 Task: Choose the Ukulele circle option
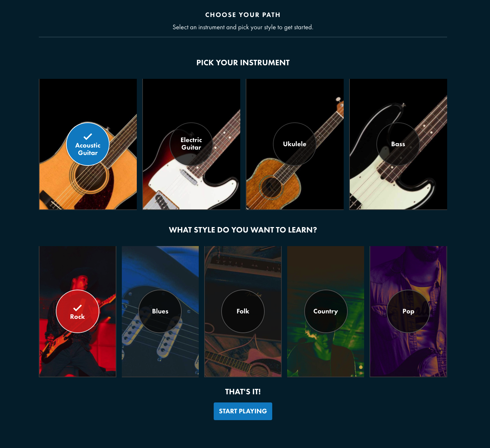click(295, 144)
